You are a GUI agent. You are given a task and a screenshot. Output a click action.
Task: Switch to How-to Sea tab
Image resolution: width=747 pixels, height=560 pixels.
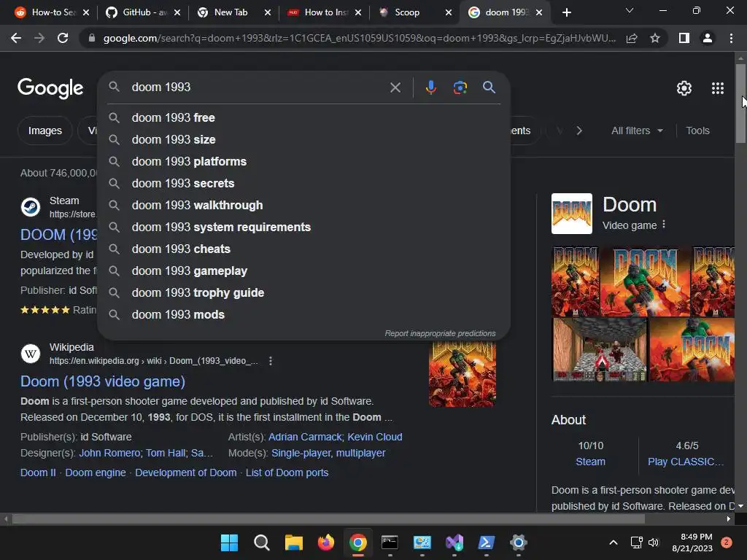[47, 12]
